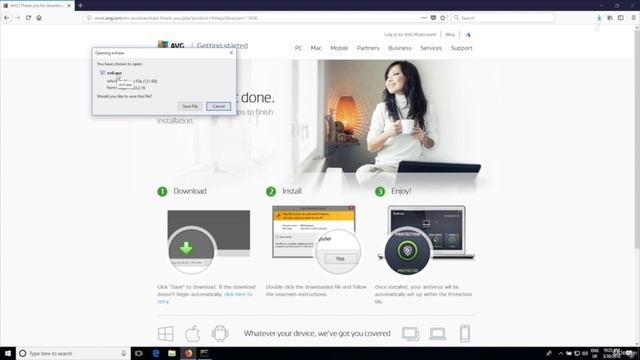The image size is (640, 360).
Task: Click the taskbar Type here to search box
Action: tap(73, 353)
